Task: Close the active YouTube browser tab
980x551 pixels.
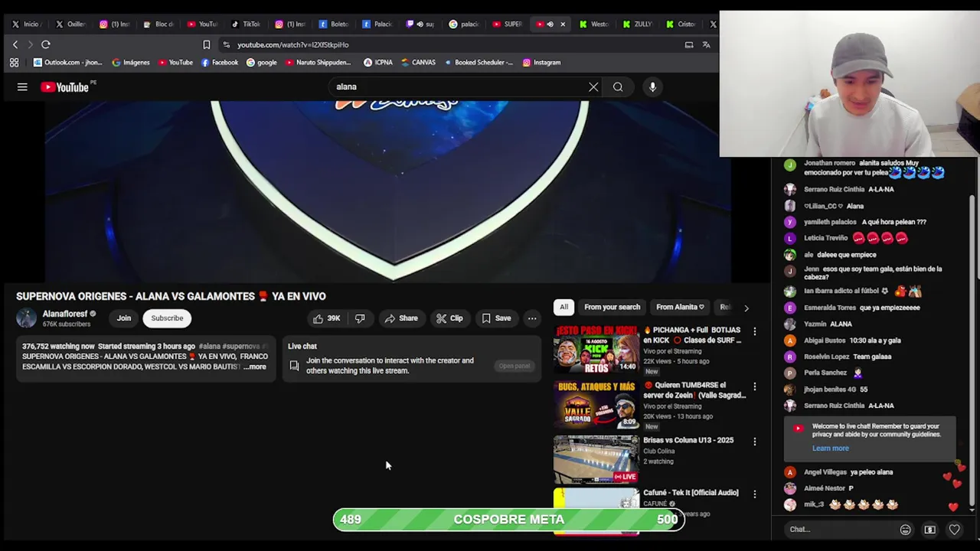Action: 563,24
